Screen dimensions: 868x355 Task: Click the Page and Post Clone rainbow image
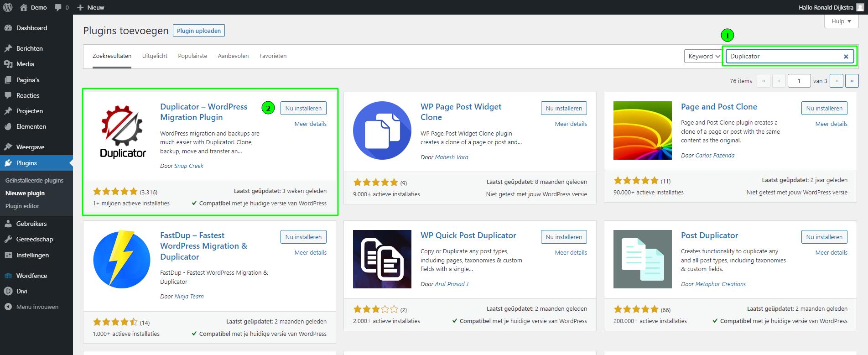[643, 131]
